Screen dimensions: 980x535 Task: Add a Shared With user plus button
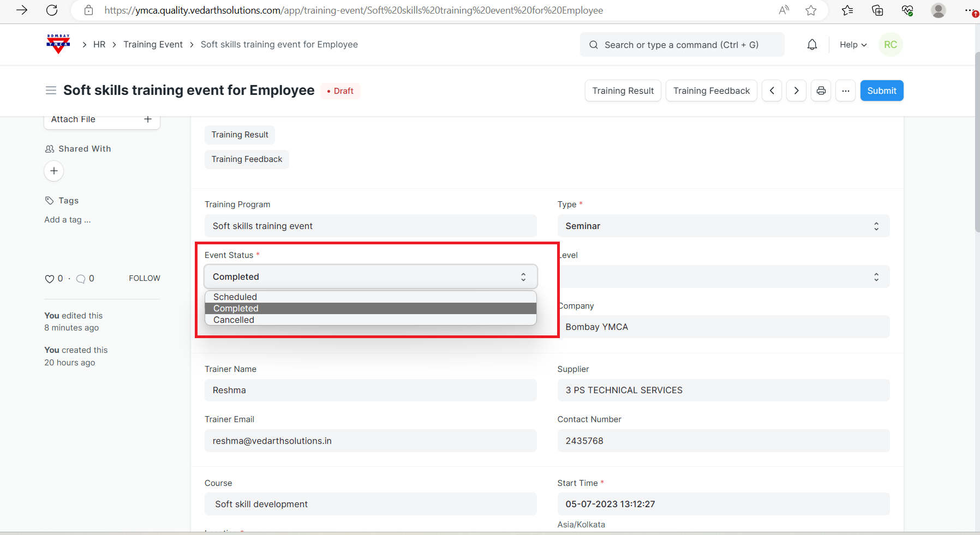[x=54, y=171]
